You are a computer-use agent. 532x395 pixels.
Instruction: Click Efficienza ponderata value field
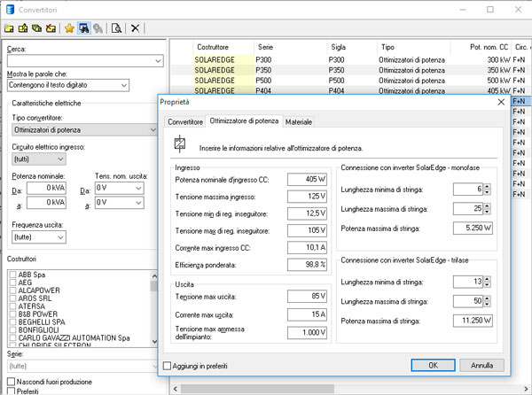[x=307, y=265]
